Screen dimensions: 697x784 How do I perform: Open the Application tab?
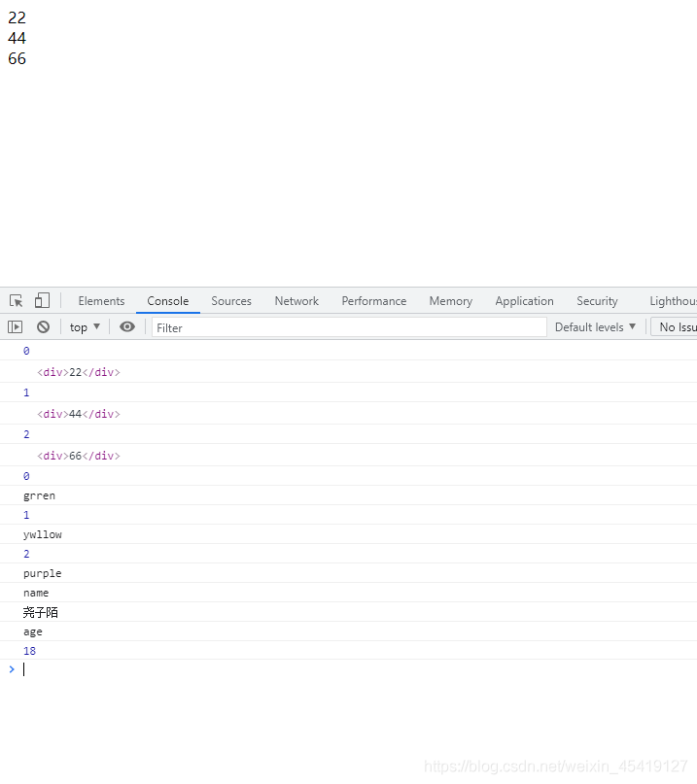[x=524, y=301]
